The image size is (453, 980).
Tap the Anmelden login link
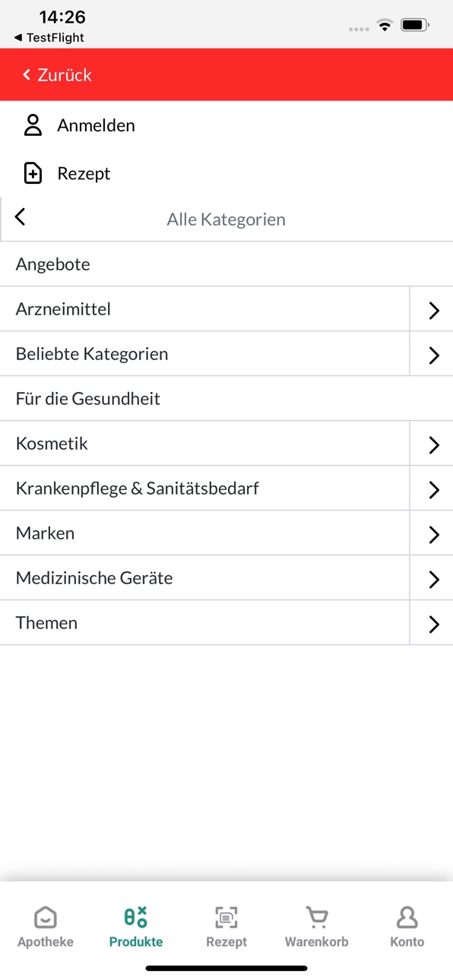tap(96, 125)
